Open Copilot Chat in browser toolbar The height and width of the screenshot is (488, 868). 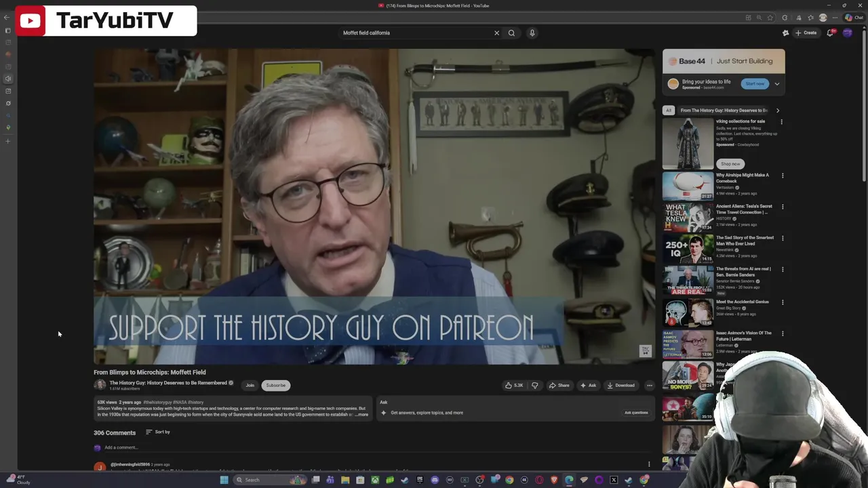click(x=853, y=18)
